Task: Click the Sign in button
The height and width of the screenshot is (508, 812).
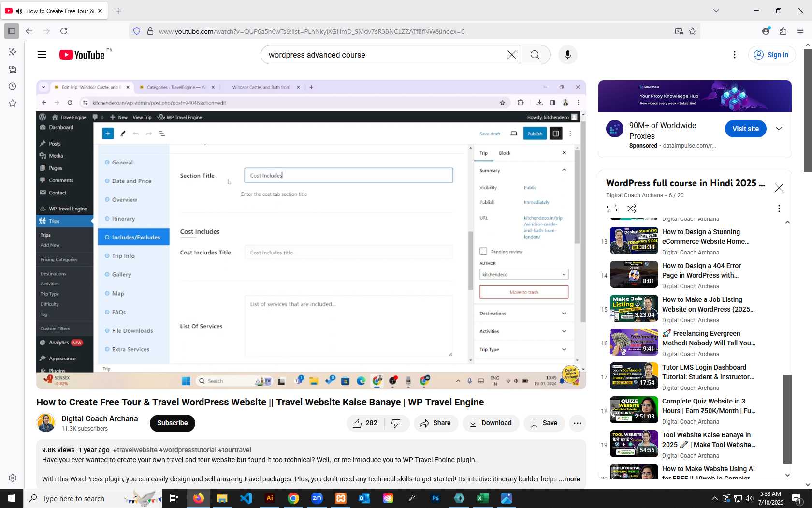Action: tap(772, 55)
